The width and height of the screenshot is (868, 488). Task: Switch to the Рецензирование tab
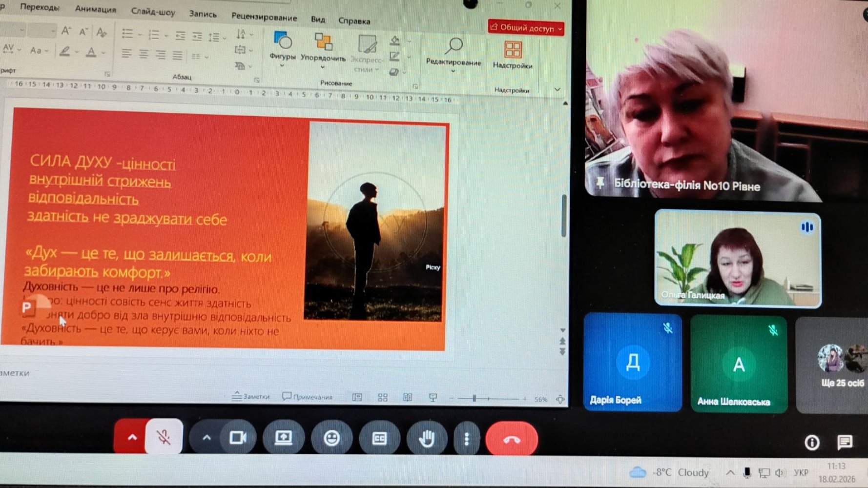[x=264, y=17]
